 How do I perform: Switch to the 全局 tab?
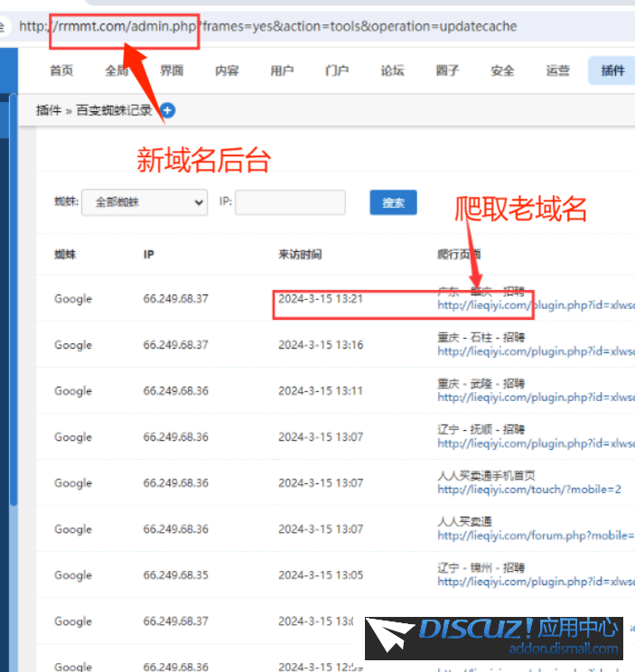coord(117,71)
